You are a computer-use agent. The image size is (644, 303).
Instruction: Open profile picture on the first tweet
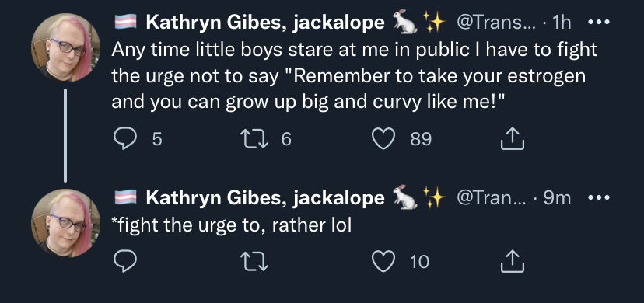click(65, 47)
